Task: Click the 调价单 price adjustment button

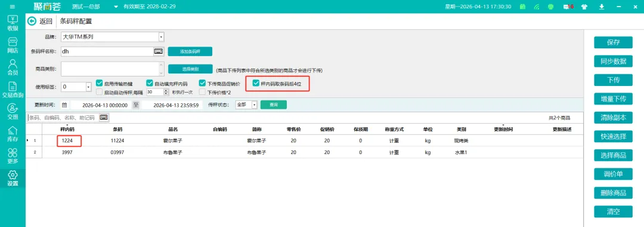Action: pyautogui.click(x=613, y=174)
